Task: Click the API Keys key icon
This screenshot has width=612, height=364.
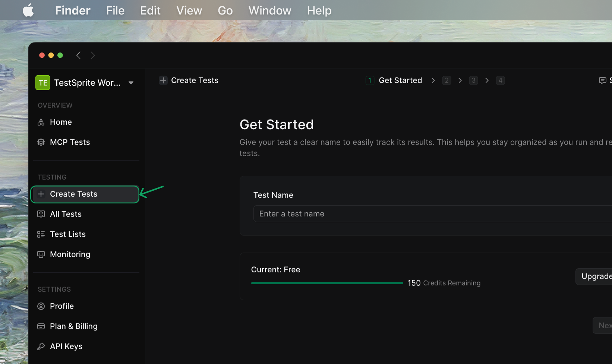Action: click(41, 346)
